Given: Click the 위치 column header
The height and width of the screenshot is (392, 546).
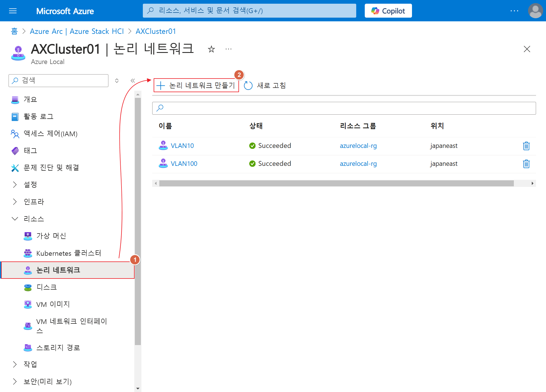Looking at the screenshot, I should [x=437, y=126].
